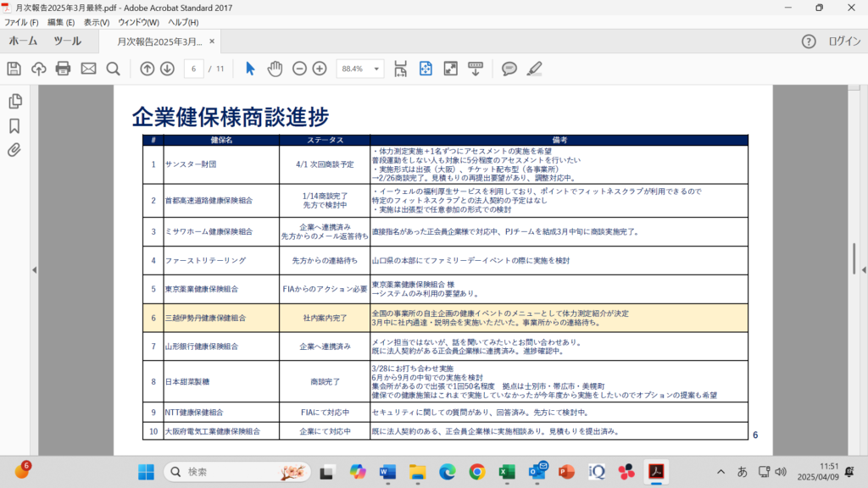Screen dimensions: 868x488
Task: Open PowerPoint from the taskbar
Action: (x=567, y=472)
